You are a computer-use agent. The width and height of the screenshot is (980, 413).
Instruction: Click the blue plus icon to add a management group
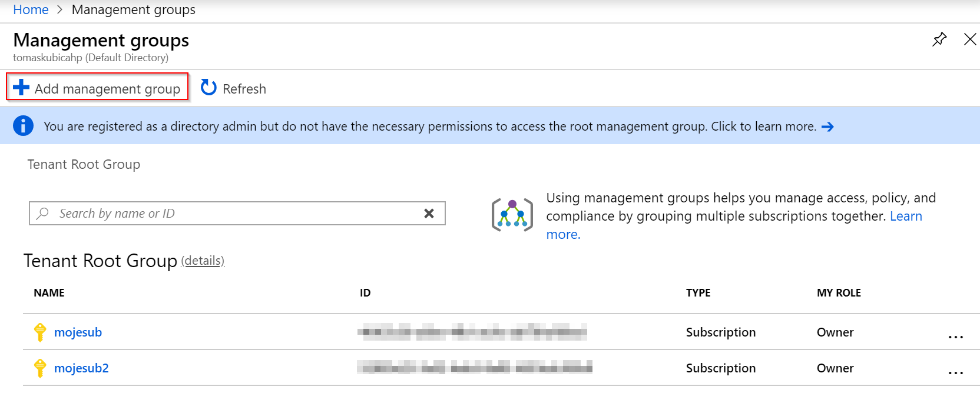[x=21, y=87]
